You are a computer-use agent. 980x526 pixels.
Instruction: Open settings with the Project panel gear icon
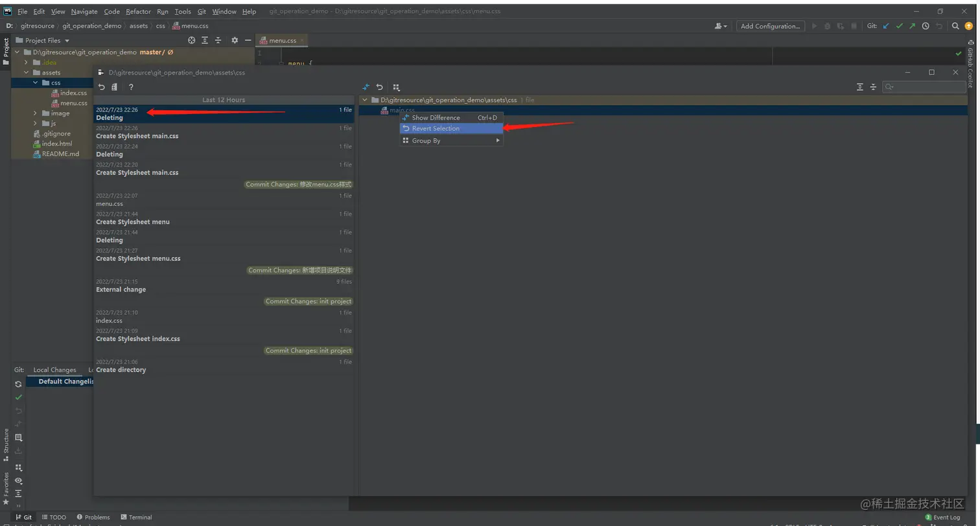coord(234,40)
